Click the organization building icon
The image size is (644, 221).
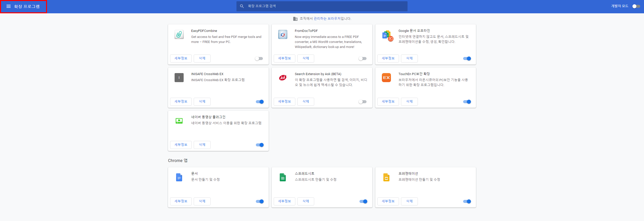click(295, 19)
